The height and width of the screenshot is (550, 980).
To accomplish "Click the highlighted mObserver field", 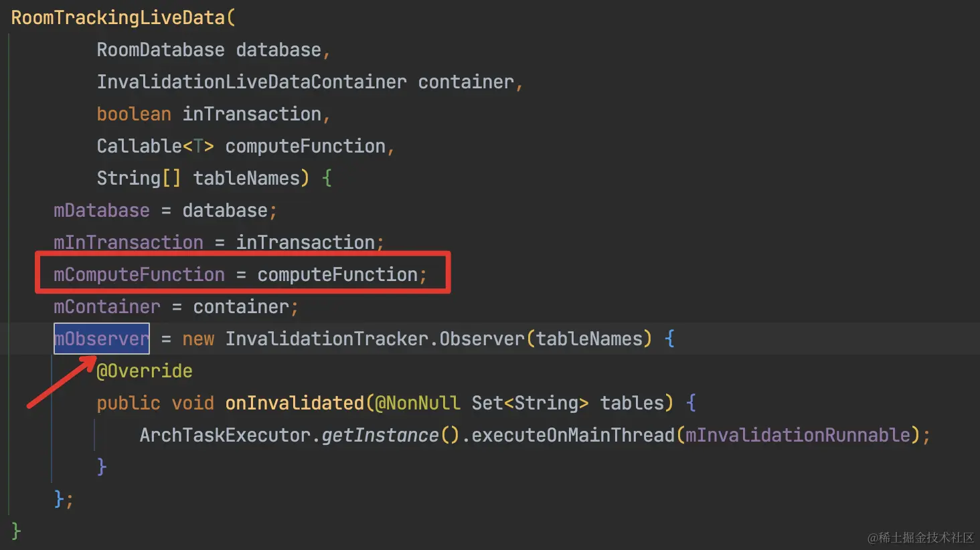I will [x=102, y=339].
